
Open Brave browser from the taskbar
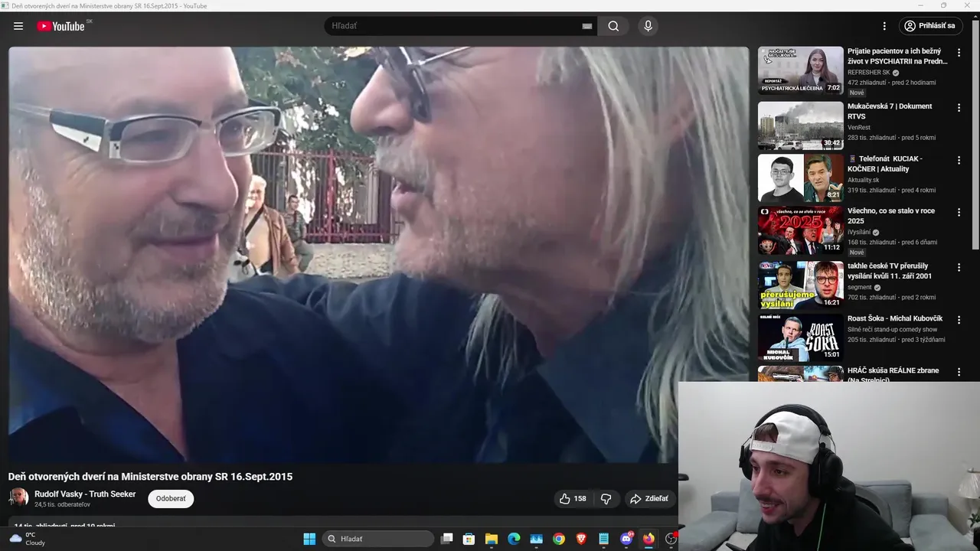(x=581, y=539)
